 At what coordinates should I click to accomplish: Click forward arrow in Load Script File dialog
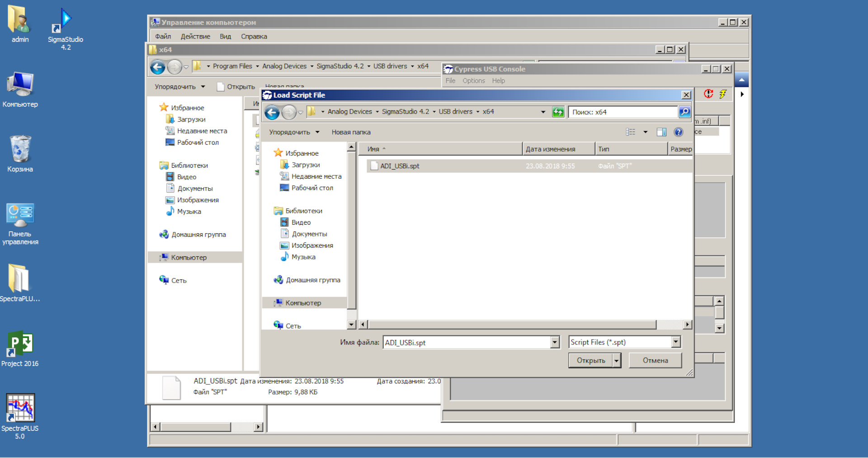coord(289,112)
